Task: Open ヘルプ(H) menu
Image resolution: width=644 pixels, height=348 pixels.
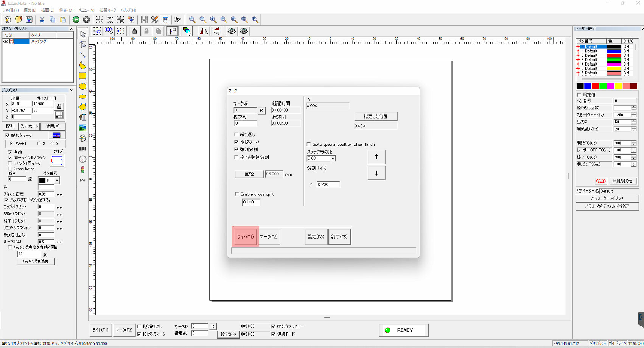Action: tap(128, 10)
